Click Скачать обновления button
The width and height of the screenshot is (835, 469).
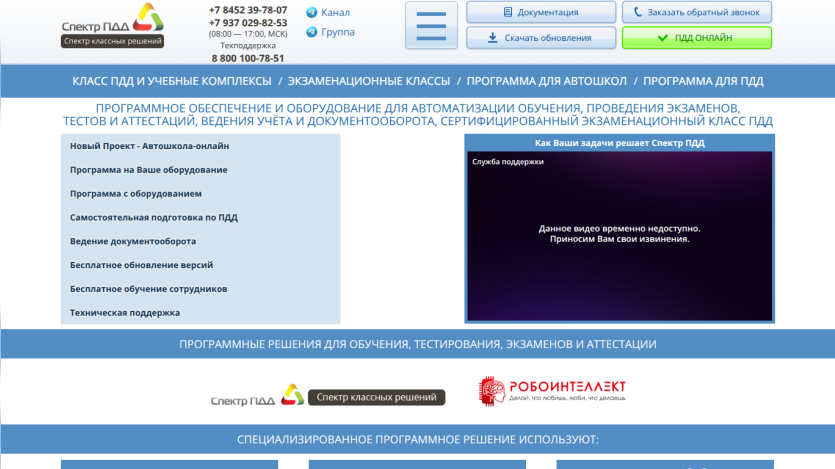(x=541, y=38)
